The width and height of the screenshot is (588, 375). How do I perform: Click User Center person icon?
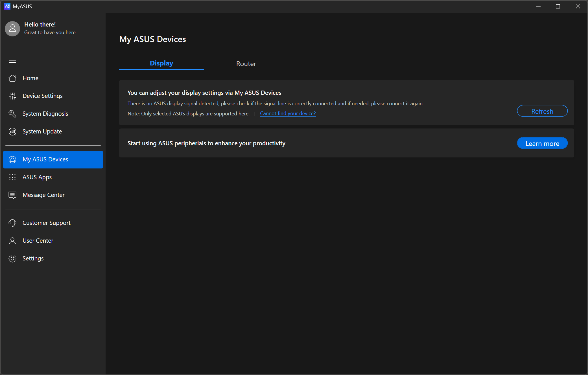(12, 241)
